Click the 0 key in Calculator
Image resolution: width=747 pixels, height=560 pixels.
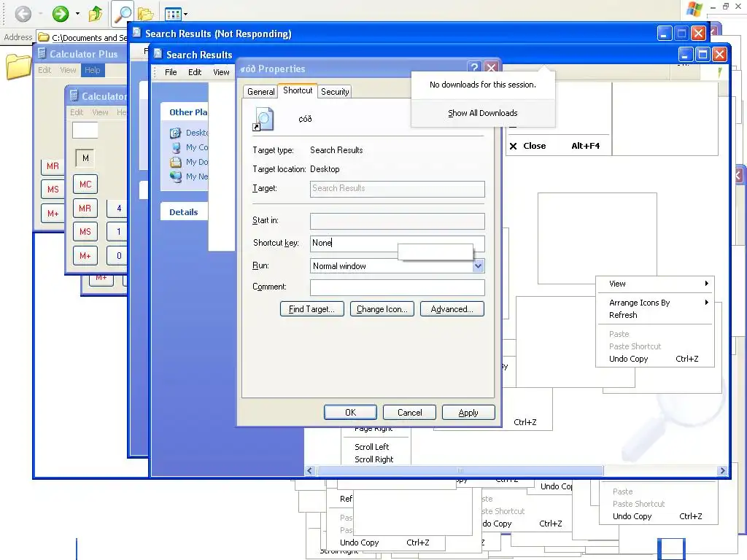[x=117, y=256]
